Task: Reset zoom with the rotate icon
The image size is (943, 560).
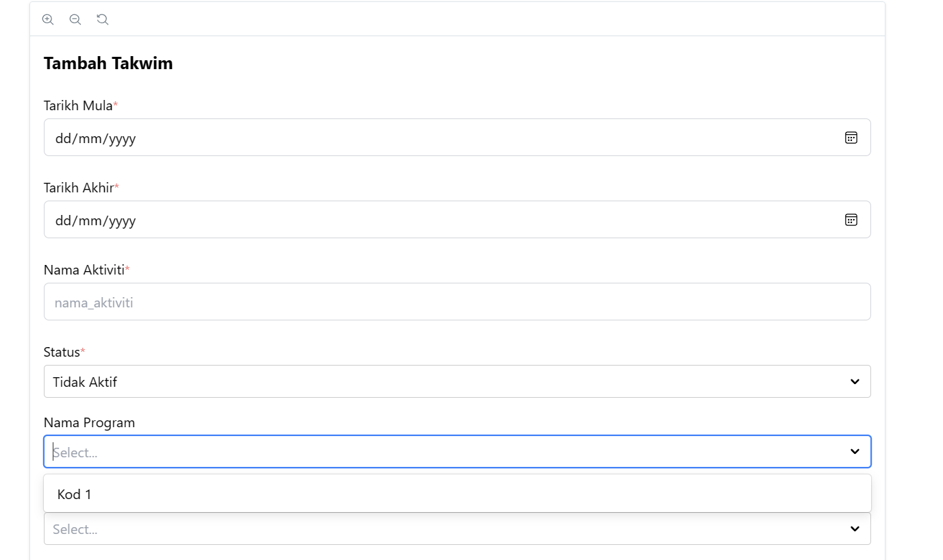Action: tap(103, 19)
